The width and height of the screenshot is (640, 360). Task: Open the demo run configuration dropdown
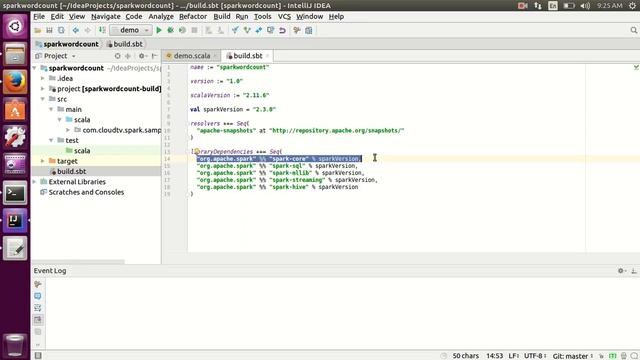(131, 30)
